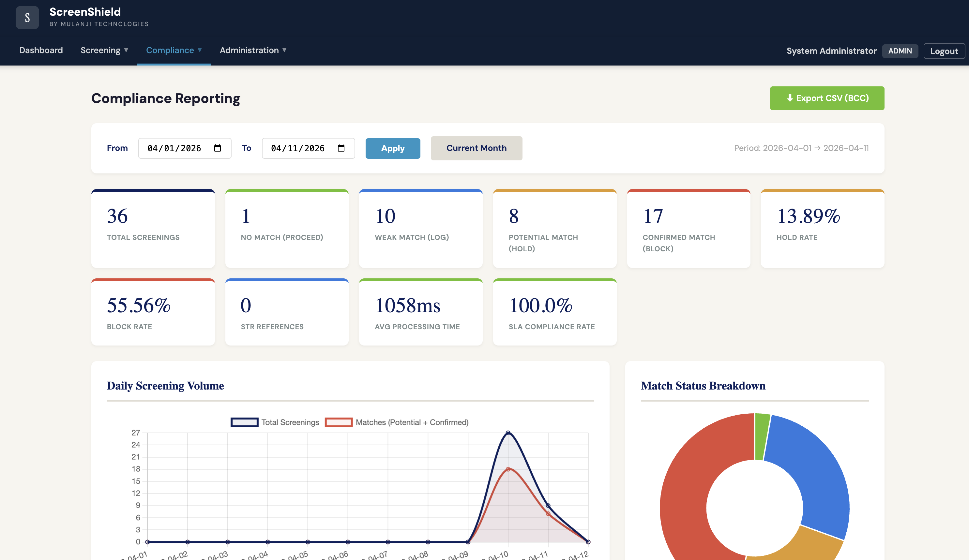This screenshot has width=969, height=560.
Task: Toggle the Matches (Potential + Confirmed) legend
Action: [x=397, y=422]
